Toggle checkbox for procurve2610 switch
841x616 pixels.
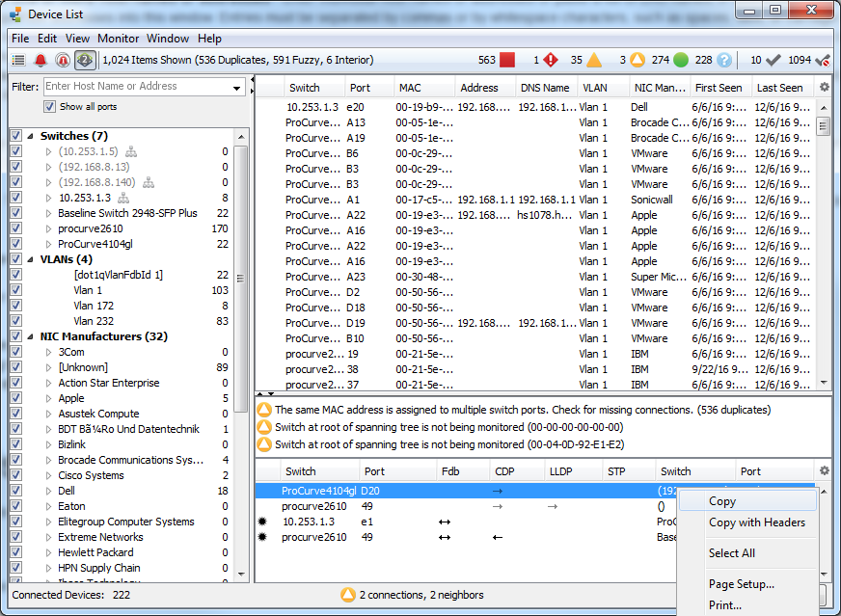(x=16, y=228)
